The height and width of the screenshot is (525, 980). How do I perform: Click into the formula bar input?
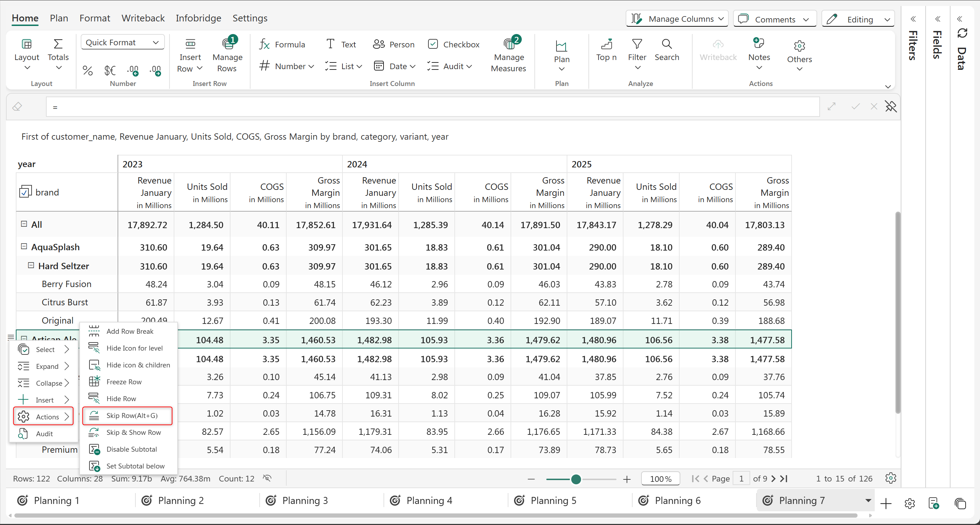[x=432, y=107]
